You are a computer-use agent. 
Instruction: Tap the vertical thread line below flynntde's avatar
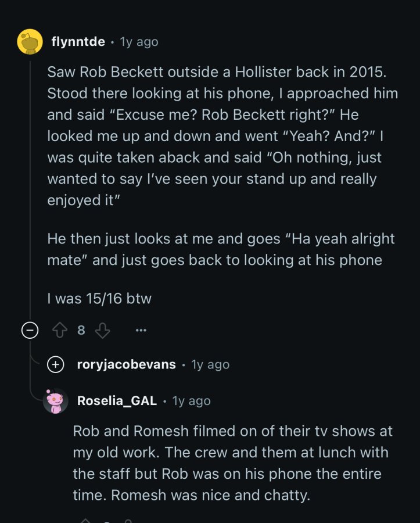pos(30,187)
